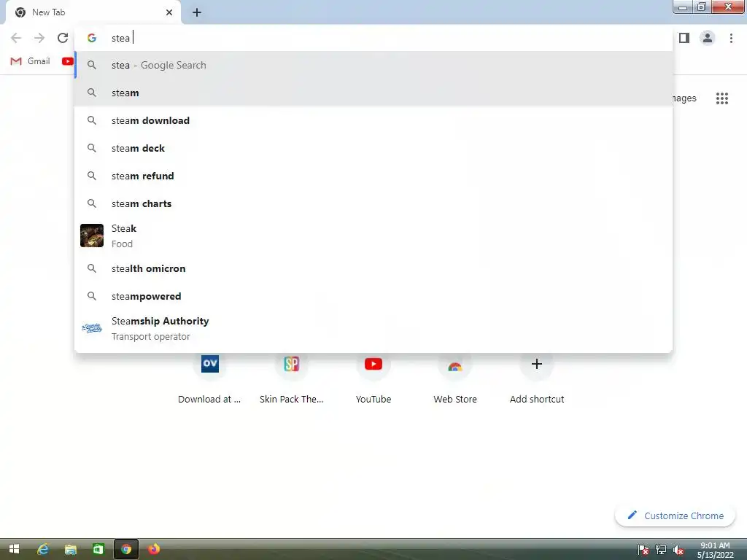
Task: Click the Google G icon in the address bar
Action: tap(92, 38)
